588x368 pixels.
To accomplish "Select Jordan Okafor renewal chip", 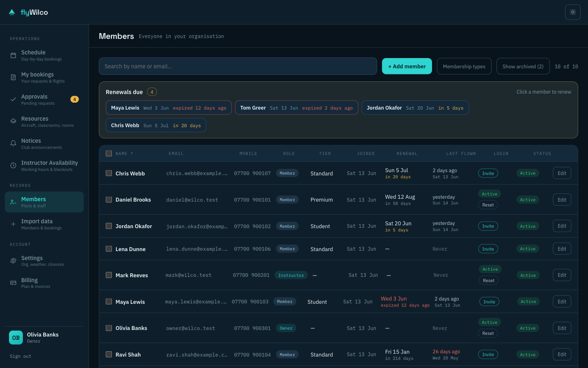I will [415, 108].
